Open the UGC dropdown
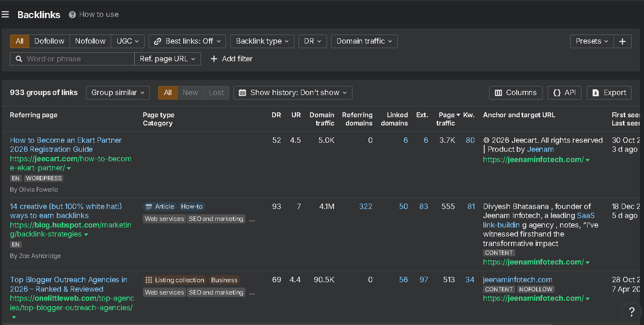Viewport: 644px width, 325px height. (x=128, y=41)
